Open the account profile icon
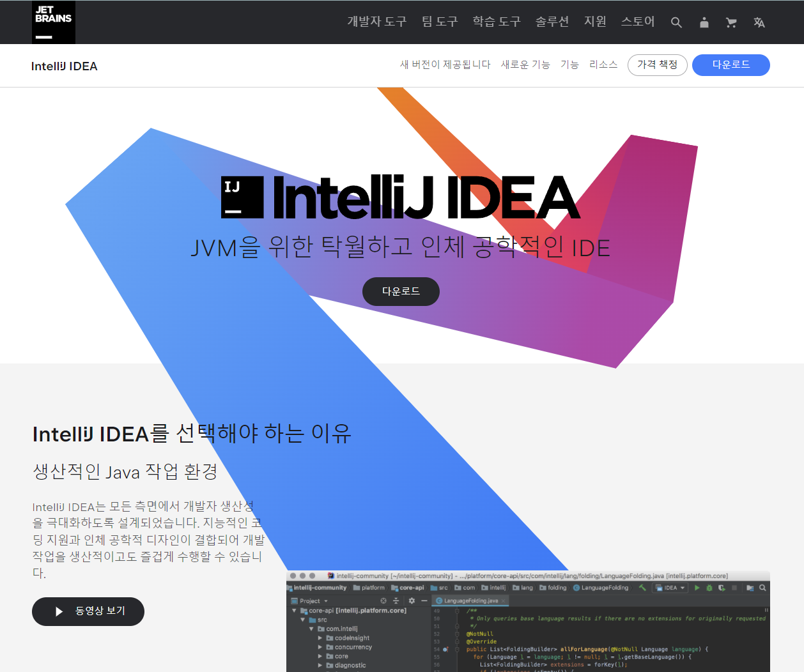Viewport: 804px width, 672px height. 704,22
